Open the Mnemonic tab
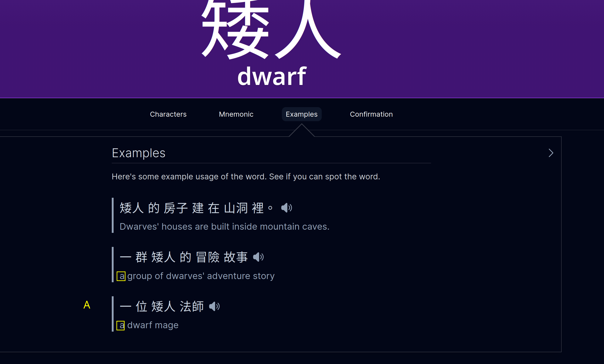This screenshot has height=364, width=604. [x=236, y=114]
